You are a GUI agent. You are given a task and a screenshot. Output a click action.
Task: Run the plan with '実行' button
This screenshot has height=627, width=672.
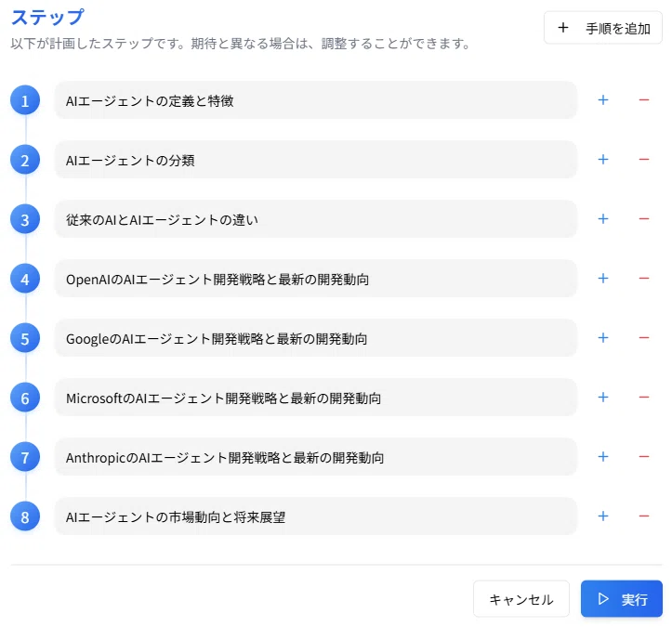[x=622, y=599]
